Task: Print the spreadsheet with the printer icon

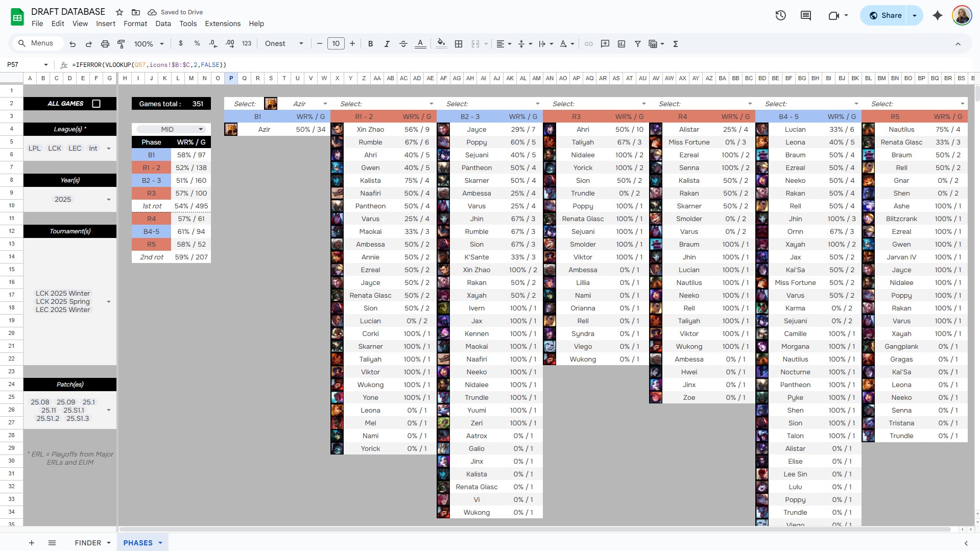Action: click(x=105, y=44)
